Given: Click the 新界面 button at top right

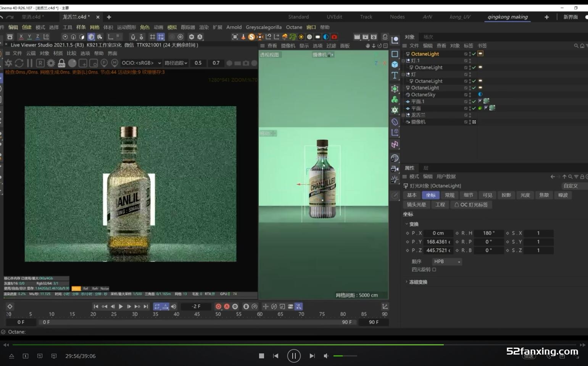Looking at the screenshot, I should pyautogui.click(x=570, y=17).
